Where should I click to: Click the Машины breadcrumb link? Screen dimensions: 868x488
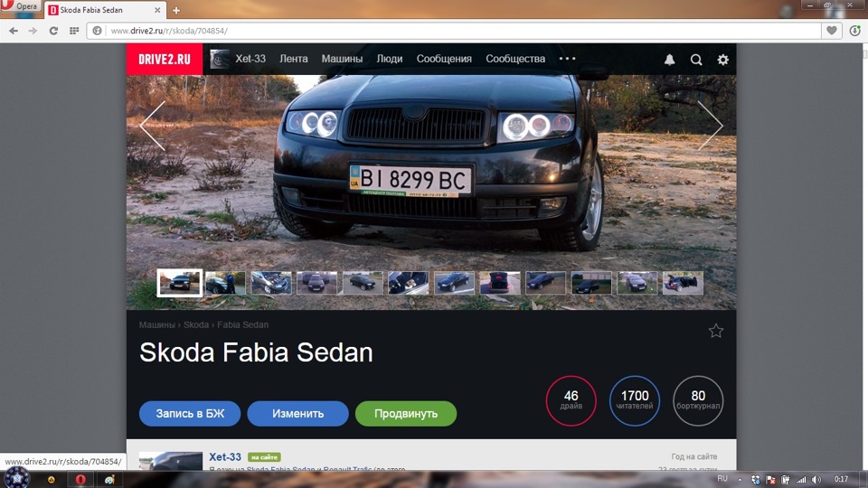[157, 324]
